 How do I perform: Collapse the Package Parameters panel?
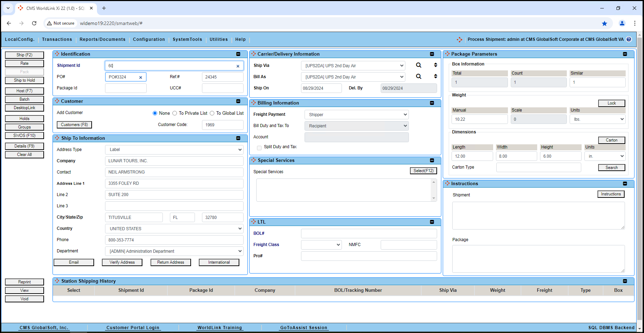click(x=625, y=54)
